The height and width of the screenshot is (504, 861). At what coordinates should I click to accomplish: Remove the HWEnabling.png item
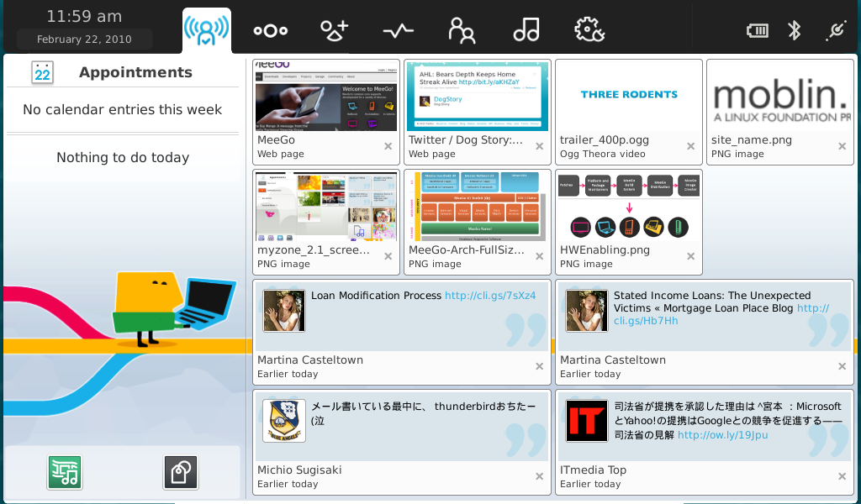(x=691, y=256)
